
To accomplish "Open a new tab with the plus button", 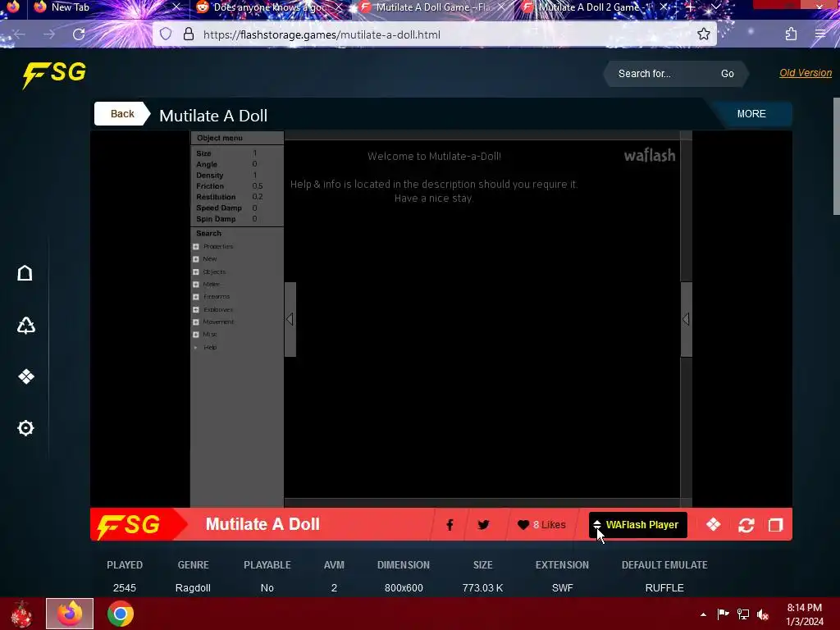I will point(691,7).
